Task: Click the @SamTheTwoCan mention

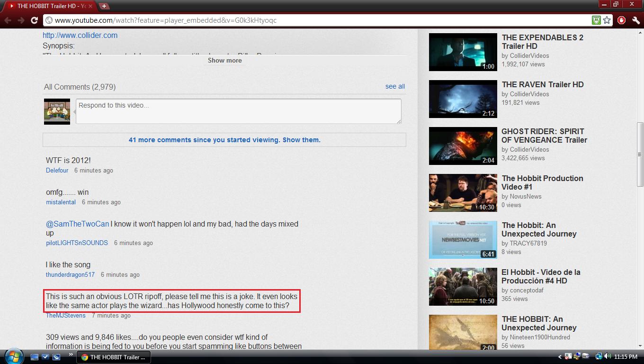Action: 77,224
